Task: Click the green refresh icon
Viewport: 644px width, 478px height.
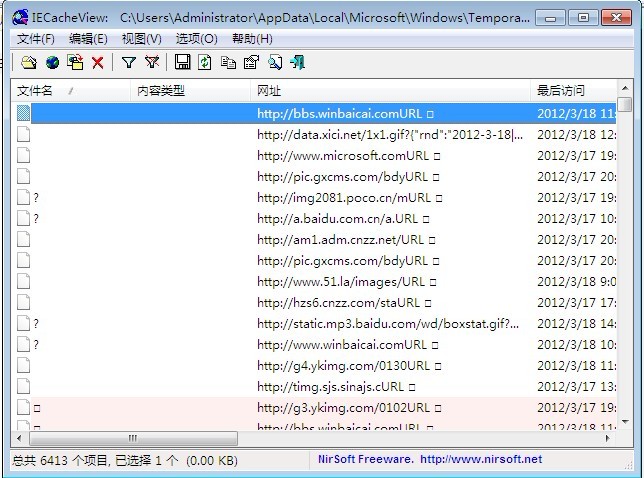Action: pos(205,62)
